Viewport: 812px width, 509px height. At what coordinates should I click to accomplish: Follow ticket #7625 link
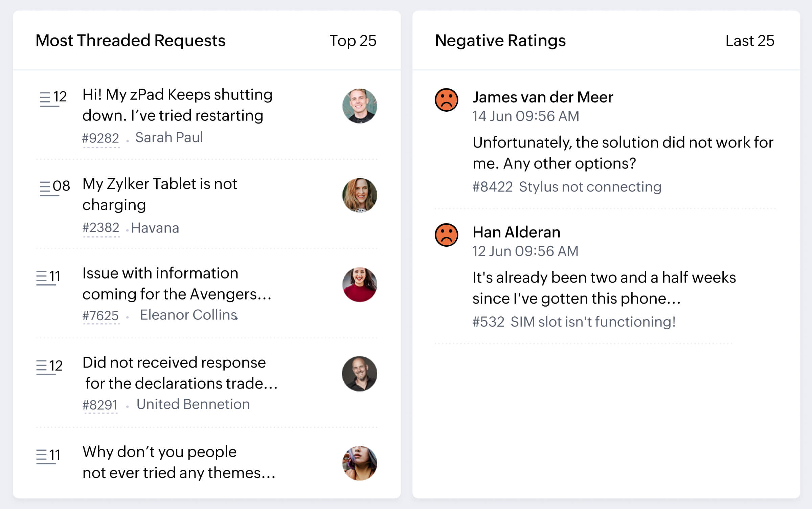pos(100,316)
